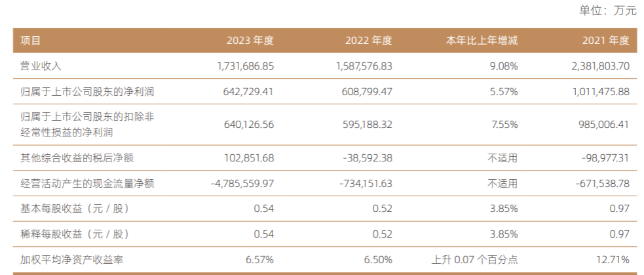Click the 2023 revenue value 1,731,686.85
Screen dimensions: 644x275
pyautogui.click(x=245, y=66)
